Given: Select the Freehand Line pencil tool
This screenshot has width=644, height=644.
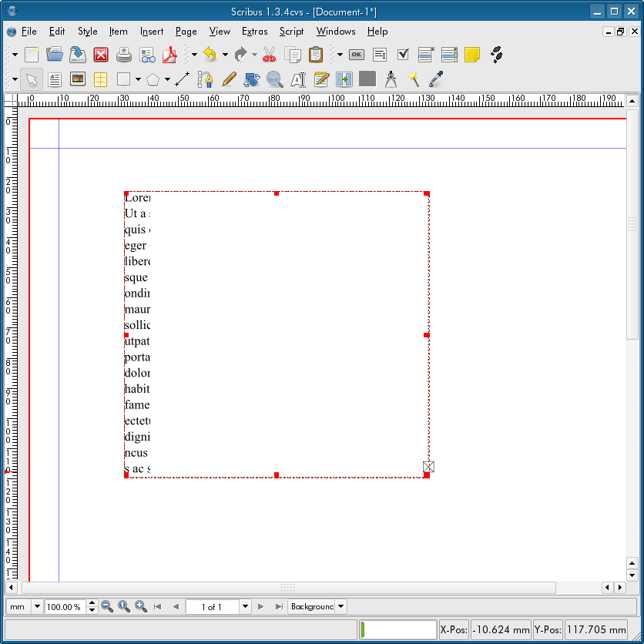Looking at the screenshot, I should pos(228,79).
